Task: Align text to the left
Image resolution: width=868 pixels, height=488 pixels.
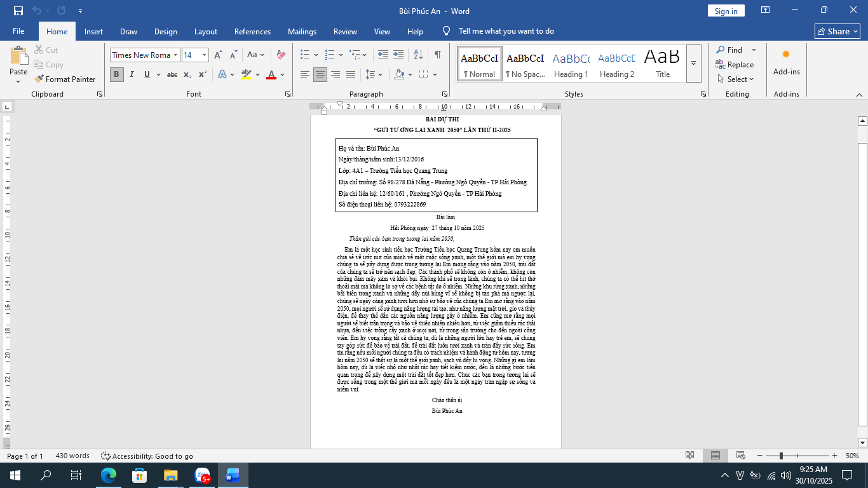Action: pyautogui.click(x=305, y=74)
